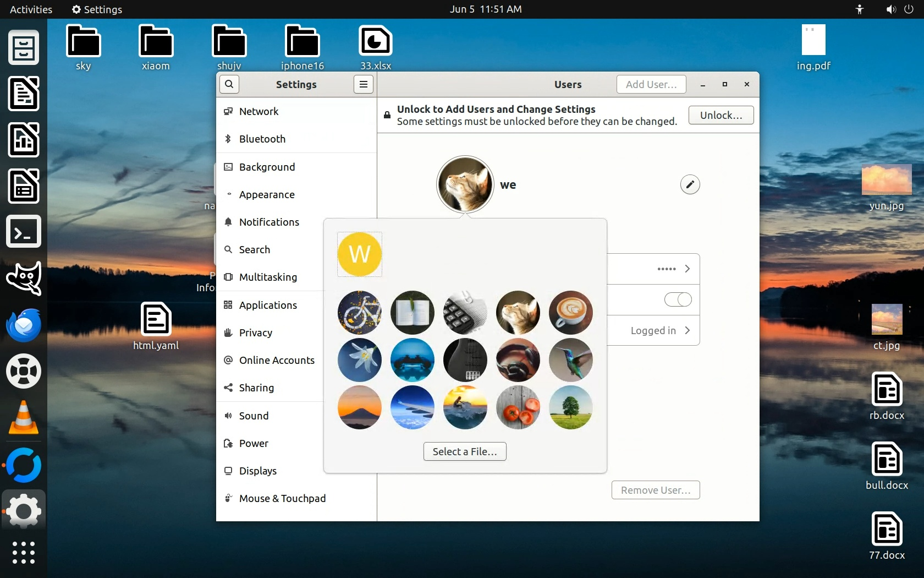924x578 pixels.
Task: Click the search icon in Settings header
Action: pos(229,84)
